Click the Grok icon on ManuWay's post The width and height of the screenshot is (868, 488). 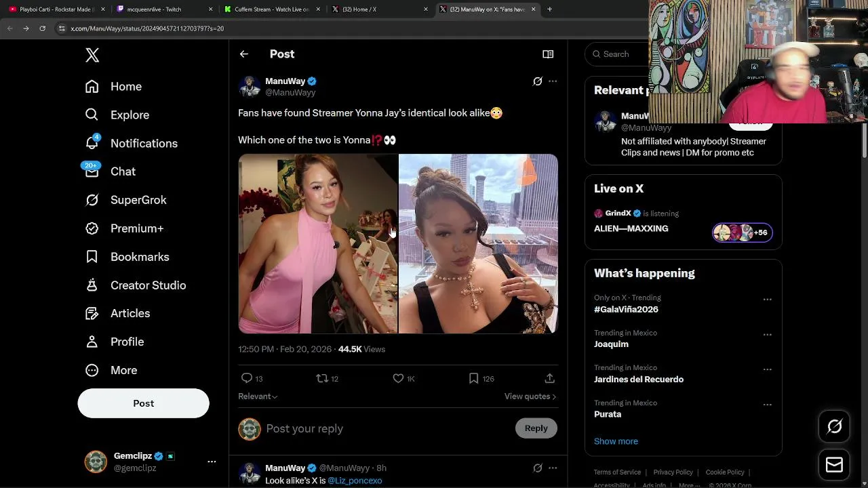click(537, 81)
